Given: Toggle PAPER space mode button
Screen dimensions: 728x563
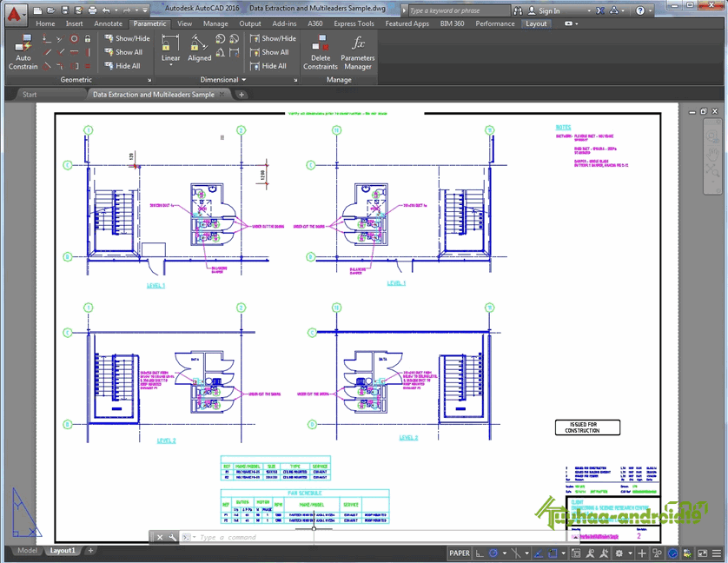Looking at the screenshot, I should coord(459,553).
